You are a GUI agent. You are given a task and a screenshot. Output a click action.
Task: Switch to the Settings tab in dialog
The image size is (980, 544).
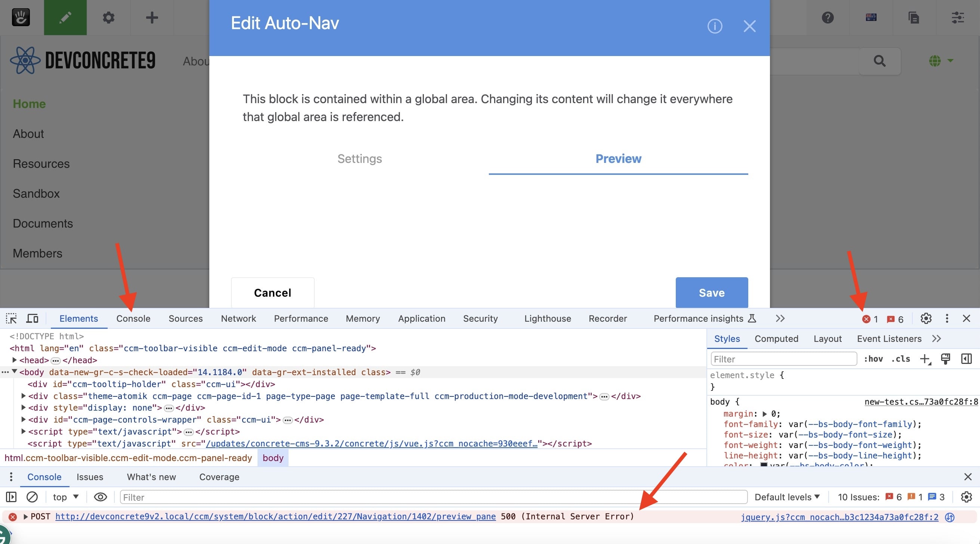359,159
